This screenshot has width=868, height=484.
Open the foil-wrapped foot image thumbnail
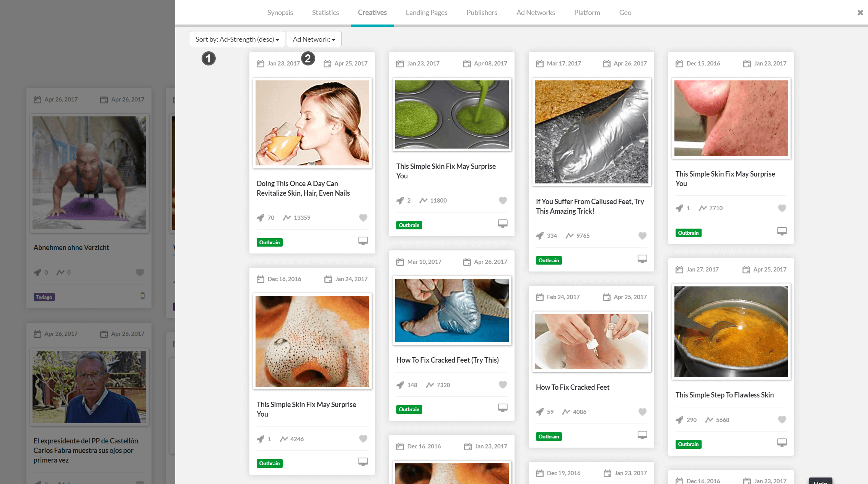coord(591,132)
